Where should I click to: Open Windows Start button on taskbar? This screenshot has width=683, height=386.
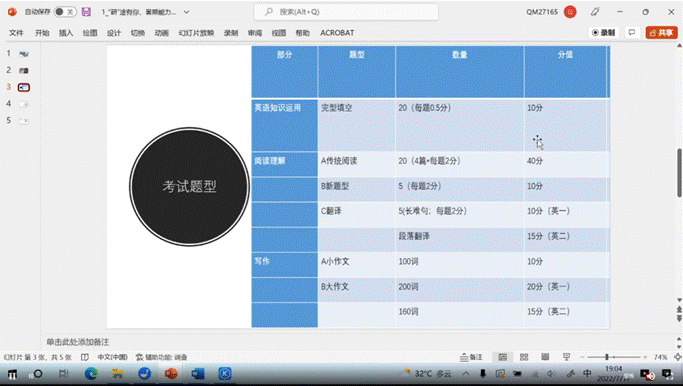(12, 374)
